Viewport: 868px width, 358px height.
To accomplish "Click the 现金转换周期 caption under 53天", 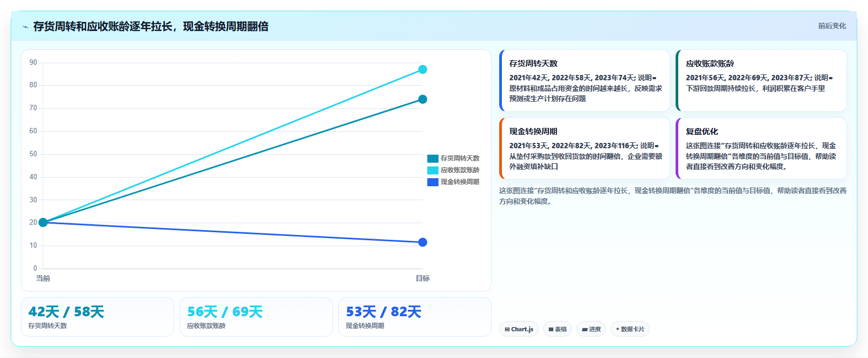I will (365, 326).
